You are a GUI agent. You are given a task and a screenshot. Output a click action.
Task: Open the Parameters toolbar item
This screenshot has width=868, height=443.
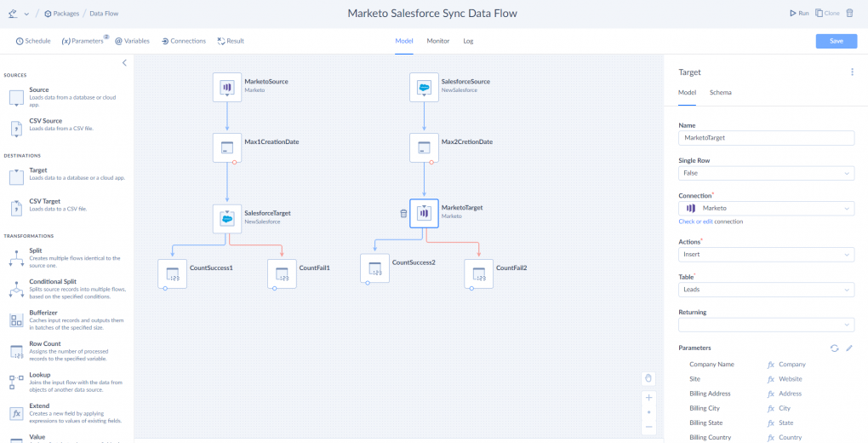83,41
